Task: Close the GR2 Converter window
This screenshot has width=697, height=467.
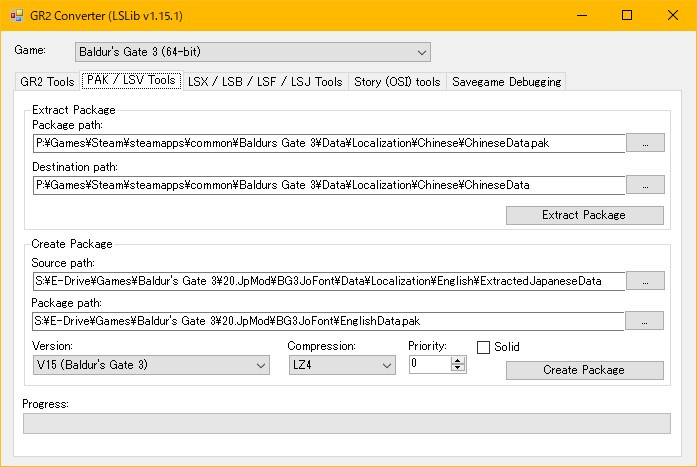Action: (x=673, y=16)
